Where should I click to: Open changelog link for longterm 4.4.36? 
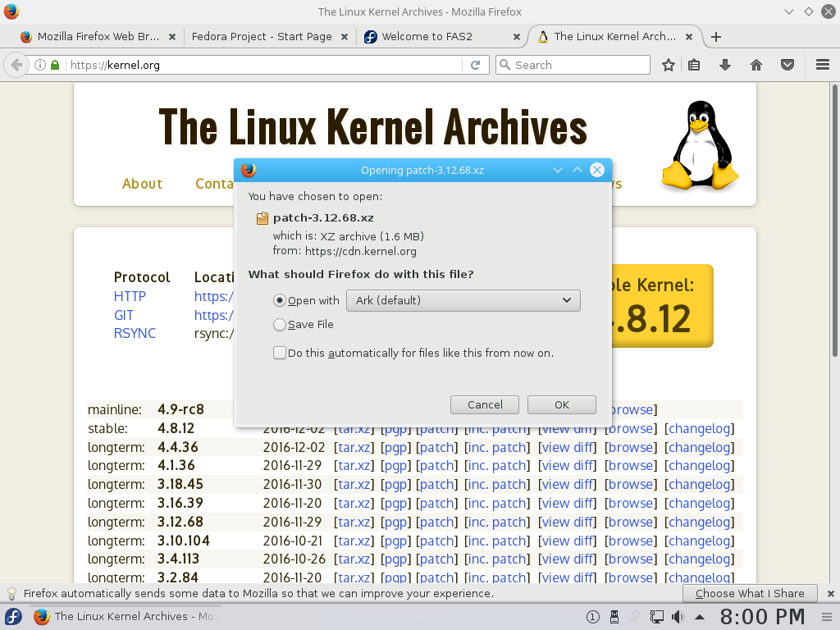(700, 447)
